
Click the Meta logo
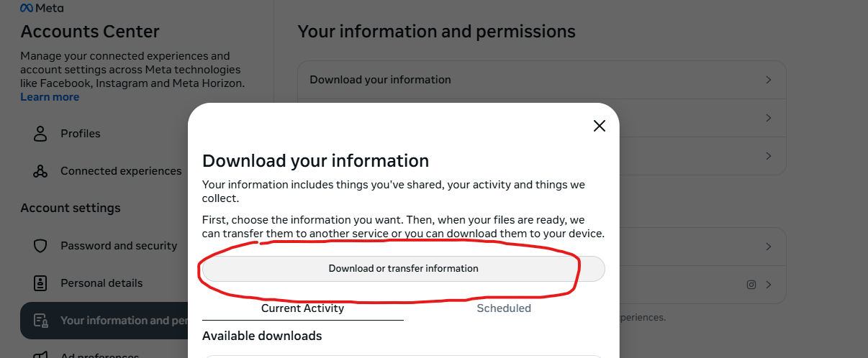(41, 8)
